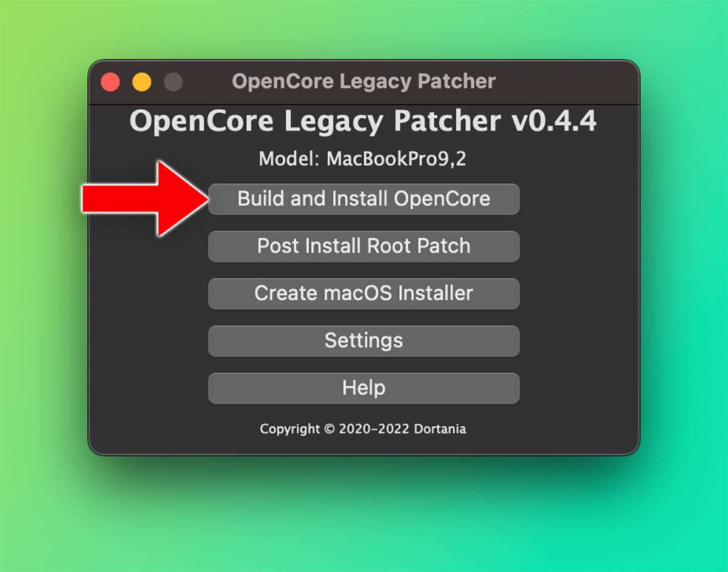Click the Build and Install OpenCore button
Image resolution: width=728 pixels, height=572 pixels.
[364, 199]
